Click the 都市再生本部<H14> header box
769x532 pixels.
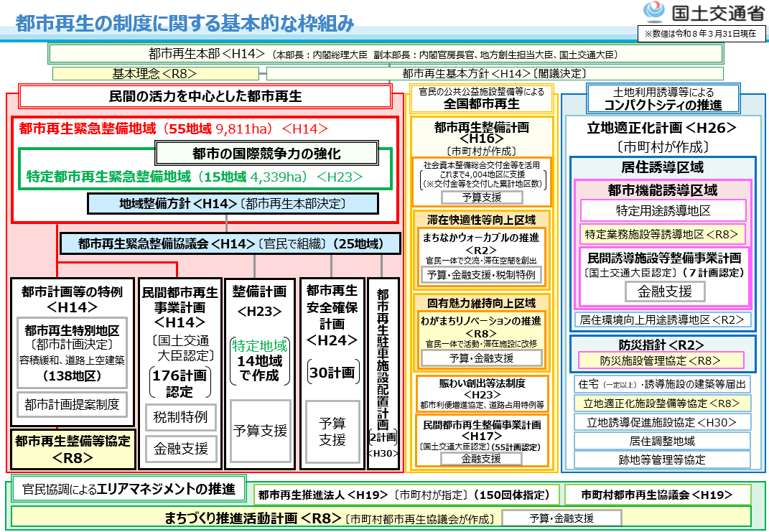tap(386, 54)
